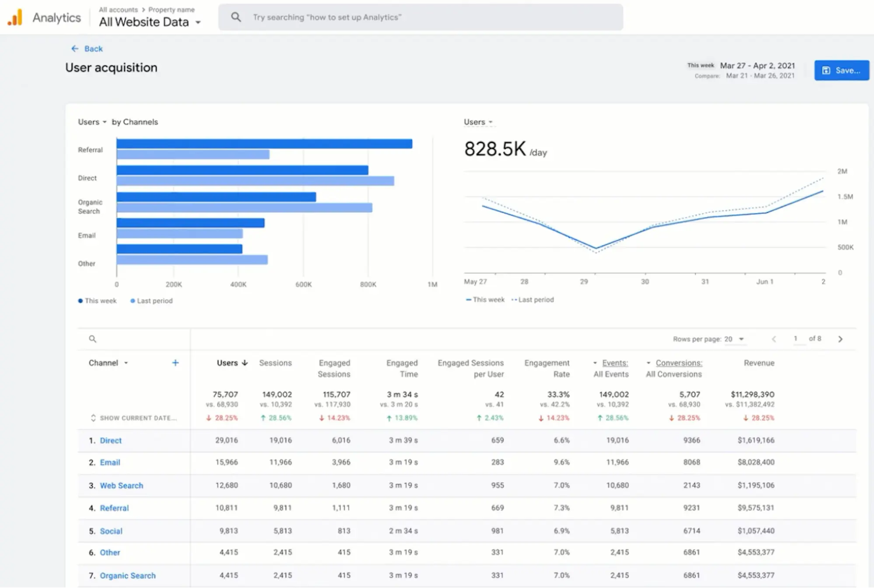The height and width of the screenshot is (588, 874).
Task: Click the Save button
Action: coord(841,70)
